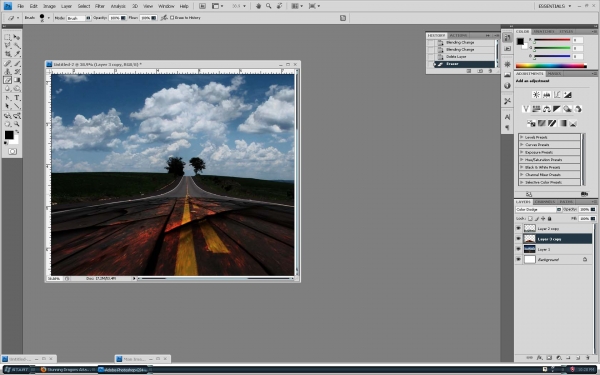Select the Crop tool in the toolbox
This screenshot has width=600, height=375.
pos(8,54)
